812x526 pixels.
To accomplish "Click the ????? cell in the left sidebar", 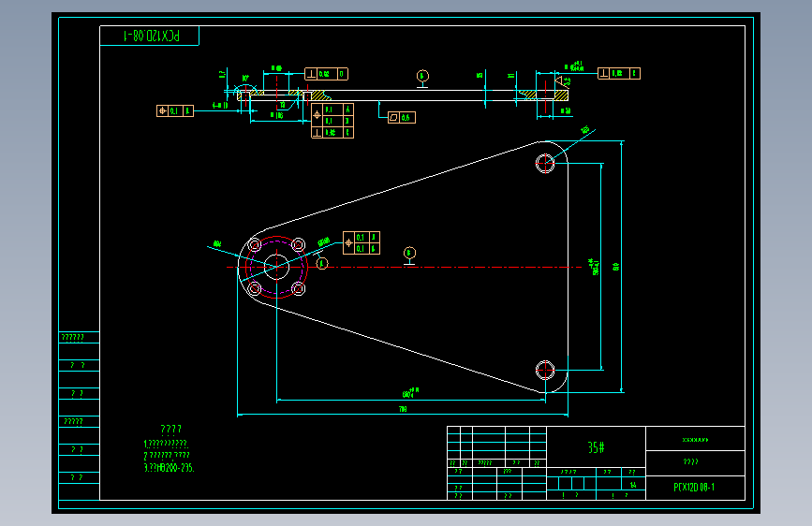I will click(79, 421).
